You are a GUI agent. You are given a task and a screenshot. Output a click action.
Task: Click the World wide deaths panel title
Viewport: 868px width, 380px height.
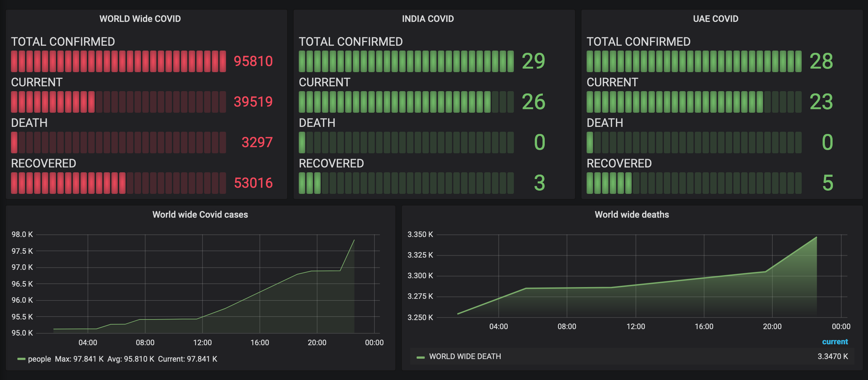(631, 214)
